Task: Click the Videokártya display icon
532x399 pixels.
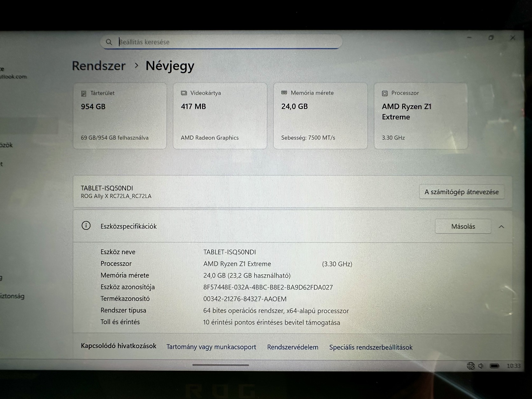Action: (x=184, y=93)
